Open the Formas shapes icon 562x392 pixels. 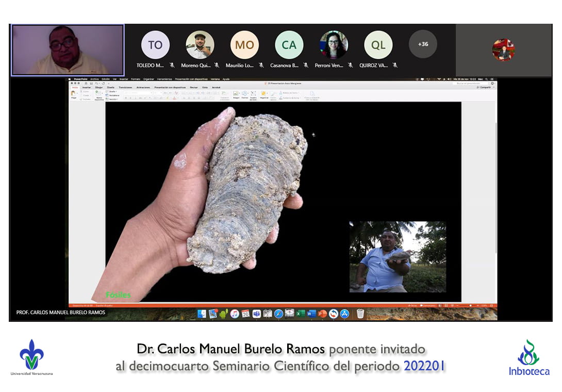click(245, 93)
